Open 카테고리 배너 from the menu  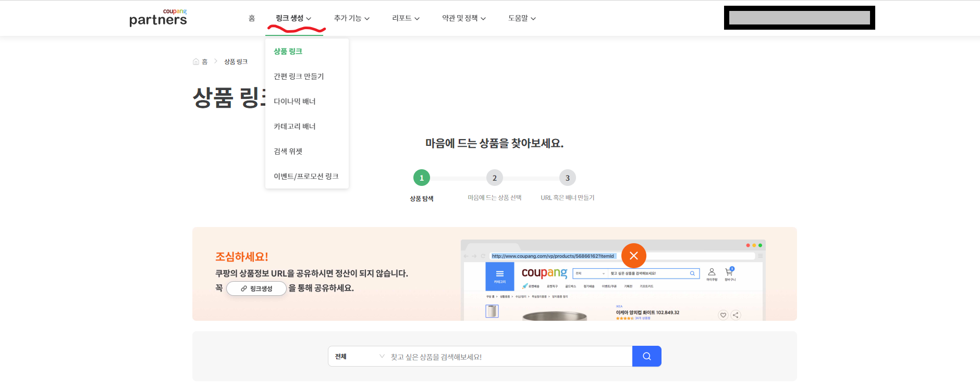(x=307, y=126)
